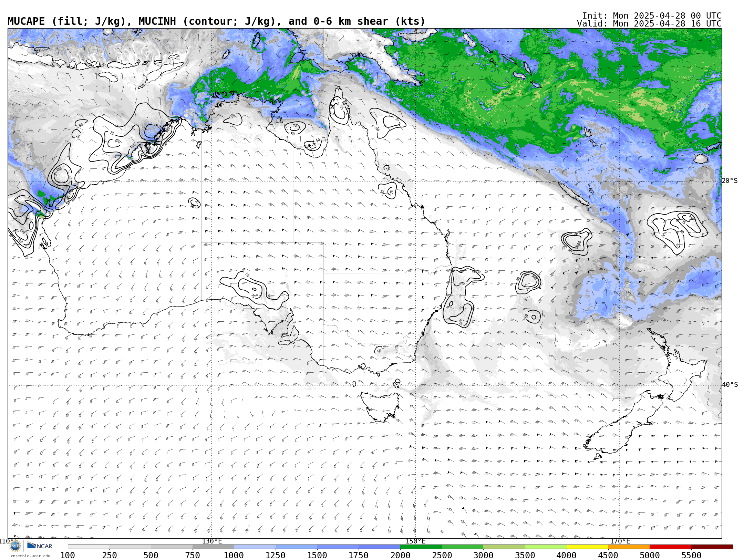The width and height of the screenshot is (744, 560).
Task: Click the colorbar value 5500
Action: [691, 556]
